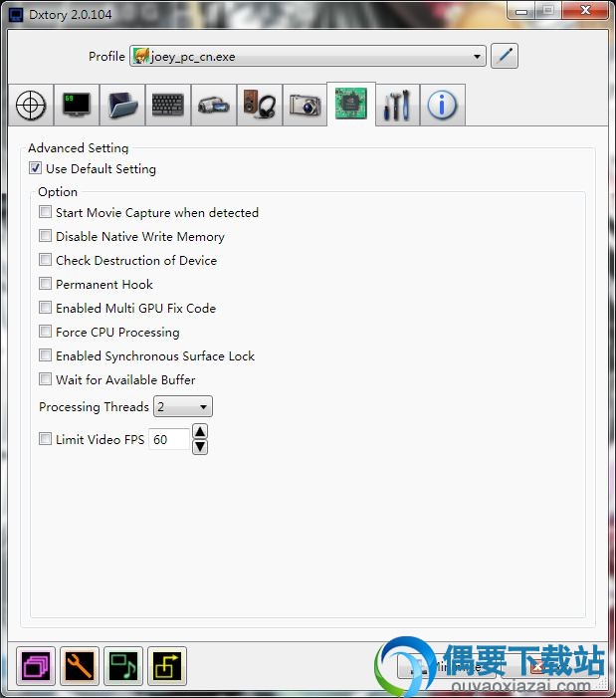Image resolution: width=616 pixels, height=698 pixels.
Task: Open the Information tab with blue i icon
Action: point(443,106)
